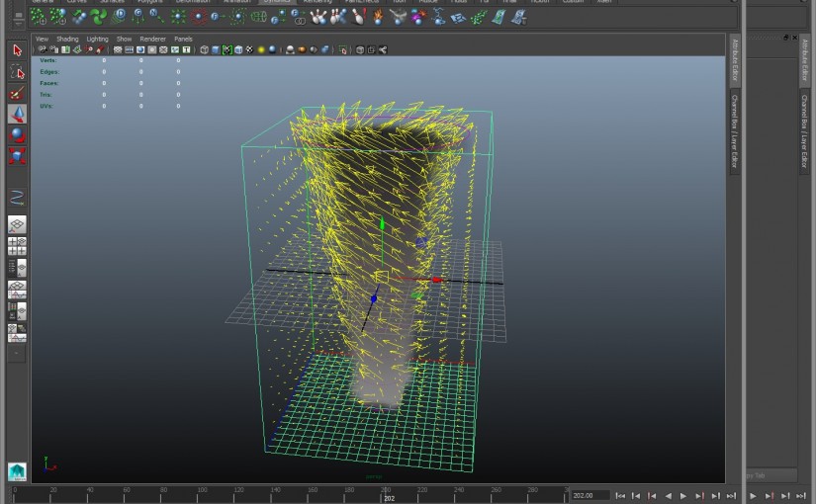Image resolution: width=816 pixels, height=504 pixels.
Task: Play the animation backwards
Action: (x=669, y=496)
